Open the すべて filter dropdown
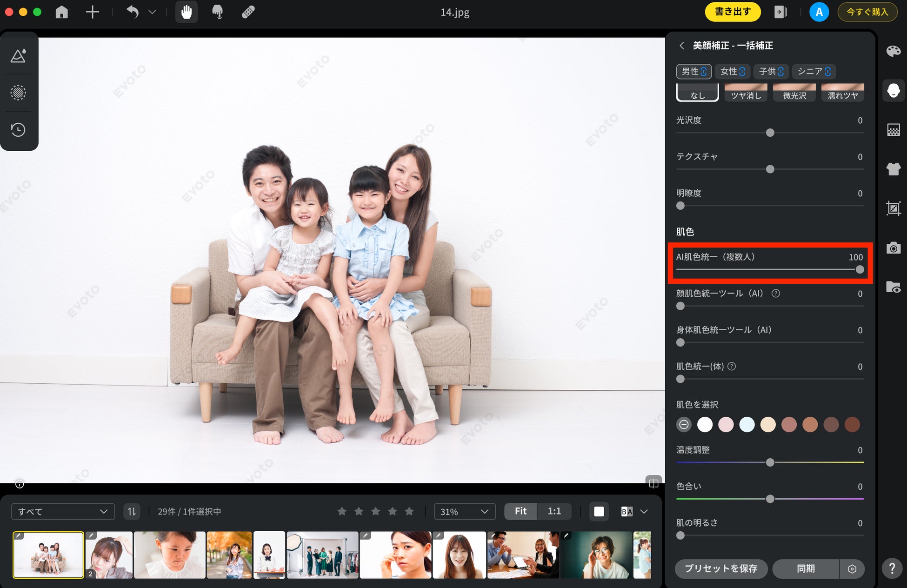This screenshot has height=588, width=907. [x=63, y=512]
